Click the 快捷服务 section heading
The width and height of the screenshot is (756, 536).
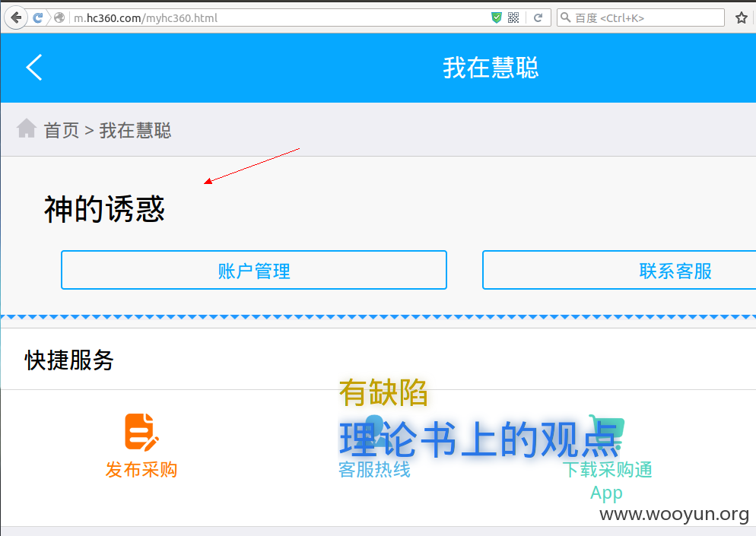tap(69, 360)
